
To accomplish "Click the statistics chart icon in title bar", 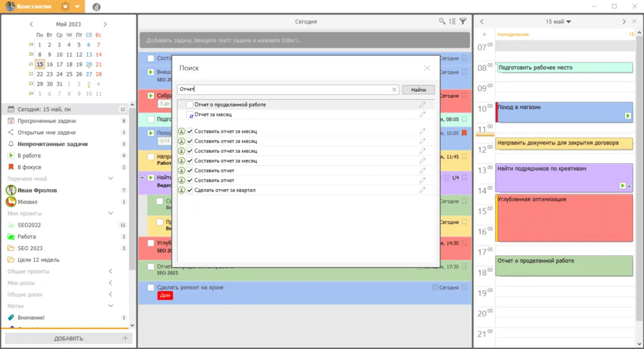I will pyautogui.click(x=96, y=7).
